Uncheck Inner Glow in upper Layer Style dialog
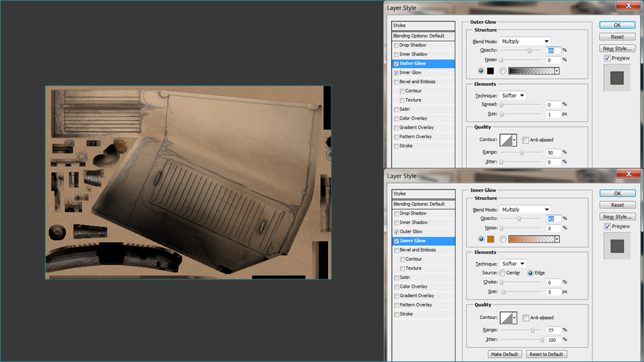Viewport: 644px width, 362px height. pyautogui.click(x=396, y=72)
